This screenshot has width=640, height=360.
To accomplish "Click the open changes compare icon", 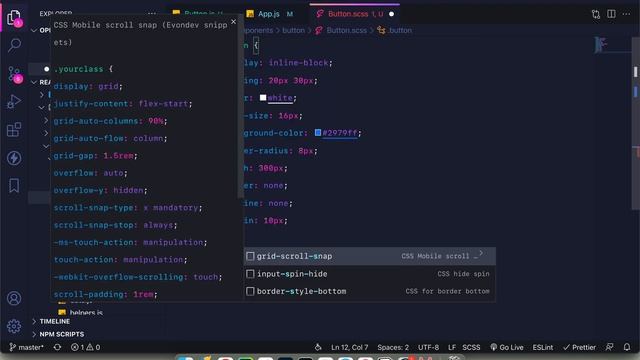I will tap(596, 14).
